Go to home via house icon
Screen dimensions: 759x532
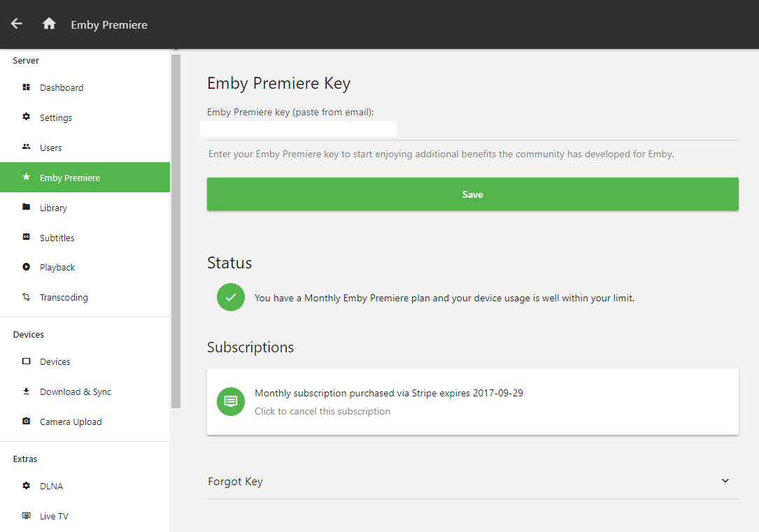49,24
